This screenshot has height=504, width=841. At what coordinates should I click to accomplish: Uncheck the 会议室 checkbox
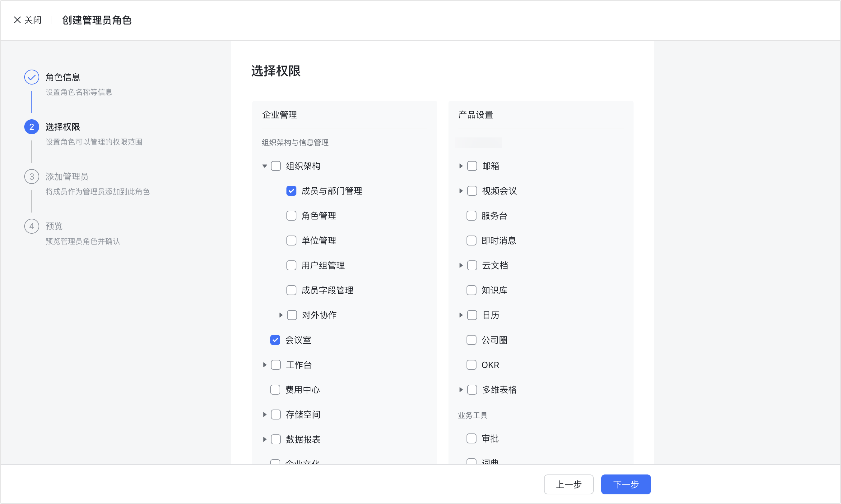[275, 340]
